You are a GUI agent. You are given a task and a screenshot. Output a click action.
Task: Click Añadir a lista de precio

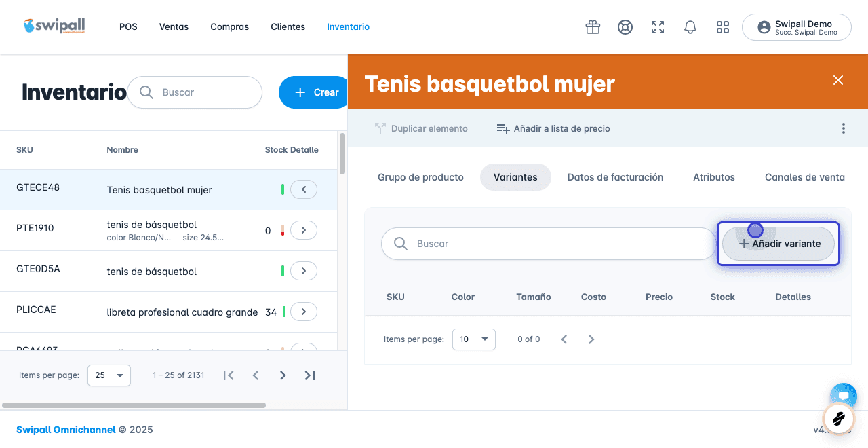(553, 128)
